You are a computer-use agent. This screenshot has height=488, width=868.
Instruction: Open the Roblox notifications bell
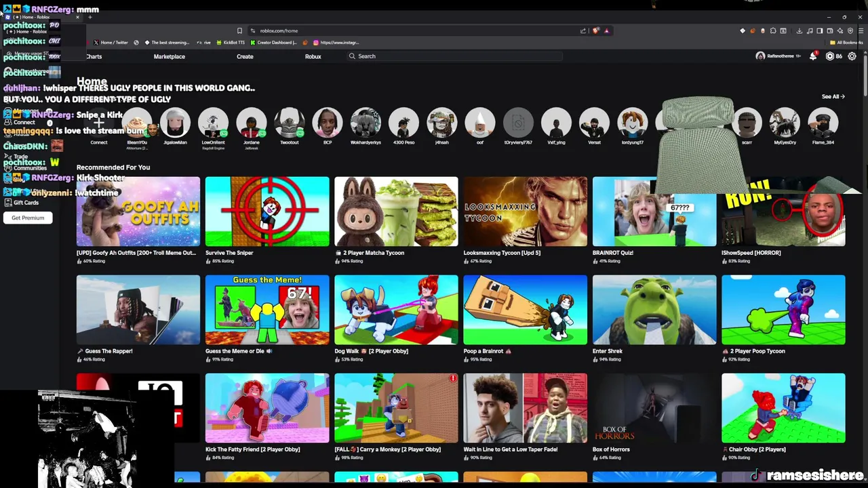coord(813,56)
